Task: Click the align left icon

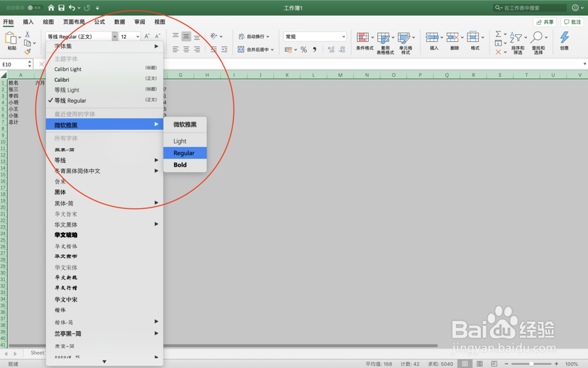Action: (x=175, y=49)
